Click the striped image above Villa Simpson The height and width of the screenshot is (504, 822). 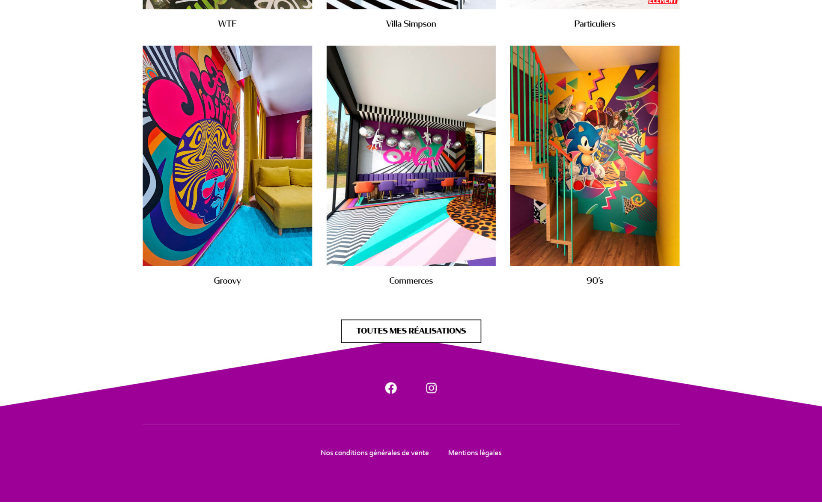(x=411, y=4)
